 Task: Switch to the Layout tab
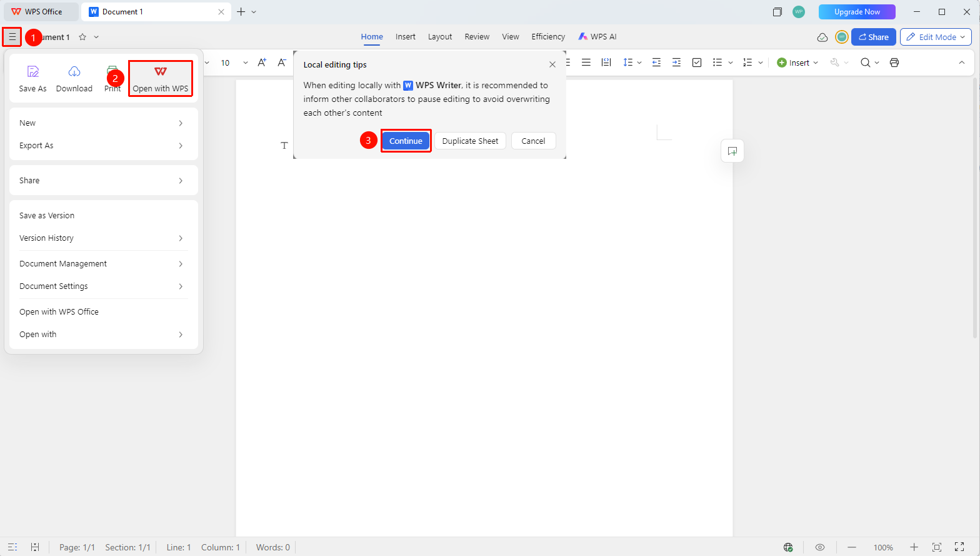(440, 37)
